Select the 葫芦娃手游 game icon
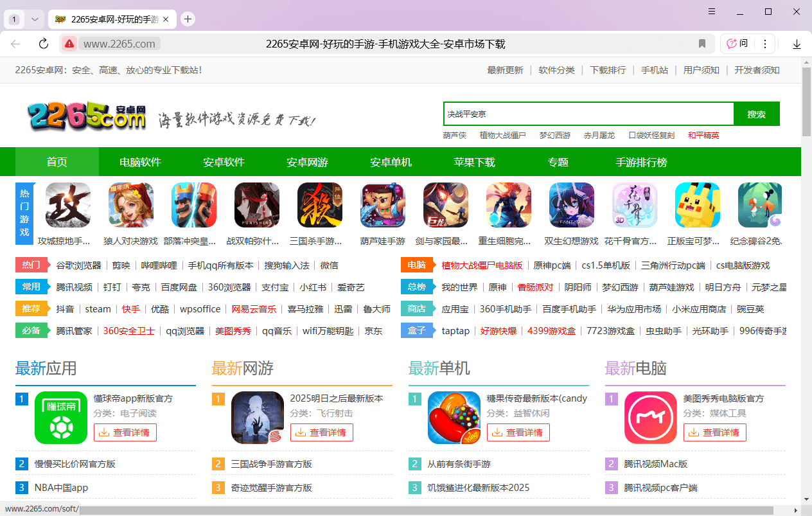Image resolution: width=812 pixels, height=516 pixels. tap(382, 204)
